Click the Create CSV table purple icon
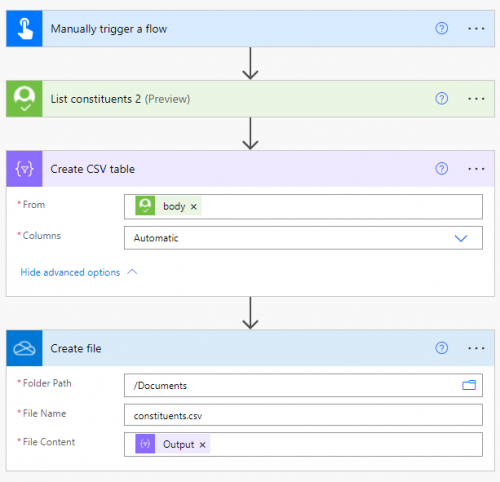Screen dimensions: 500x482 pyautogui.click(x=24, y=169)
